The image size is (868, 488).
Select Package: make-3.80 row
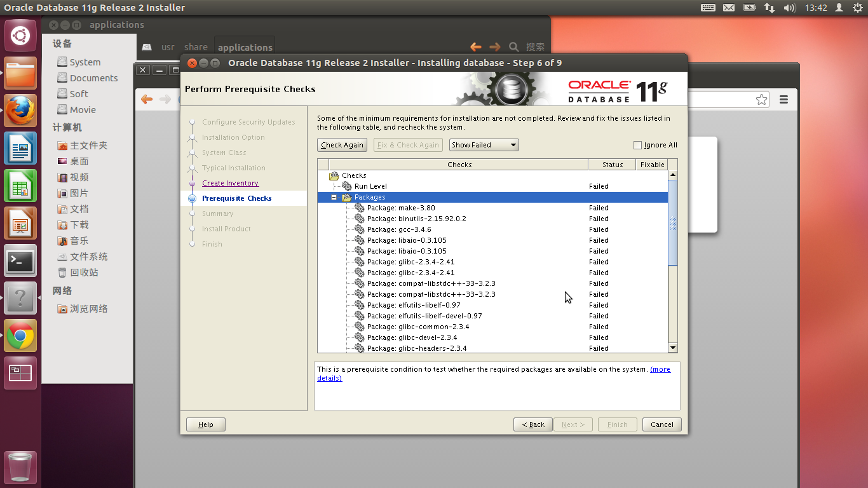point(492,208)
